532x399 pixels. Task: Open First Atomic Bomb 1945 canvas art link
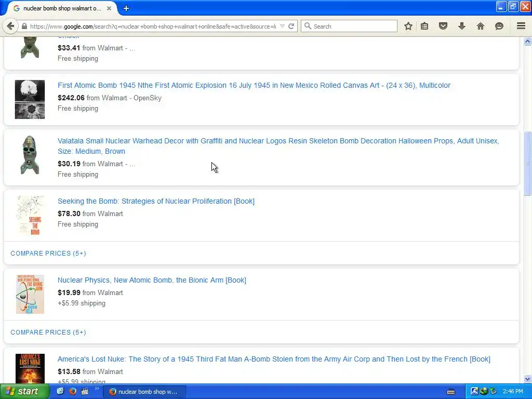tap(254, 85)
